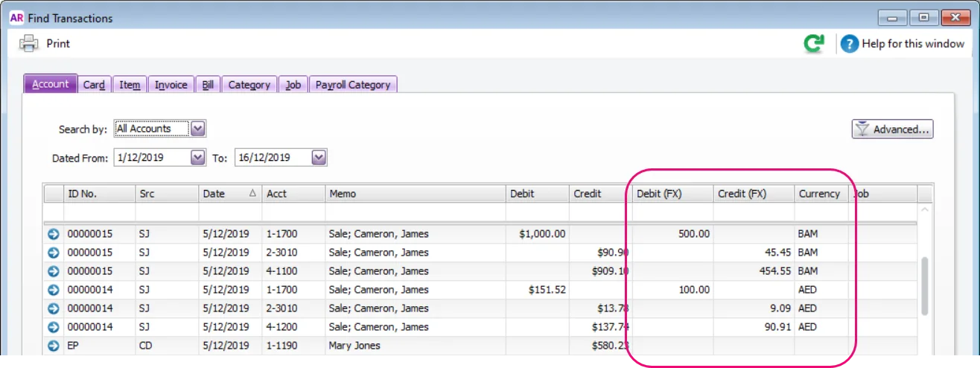The image size is (980, 368).
Task: Select the 1-1190 account cell
Action: [x=293, y=346]
